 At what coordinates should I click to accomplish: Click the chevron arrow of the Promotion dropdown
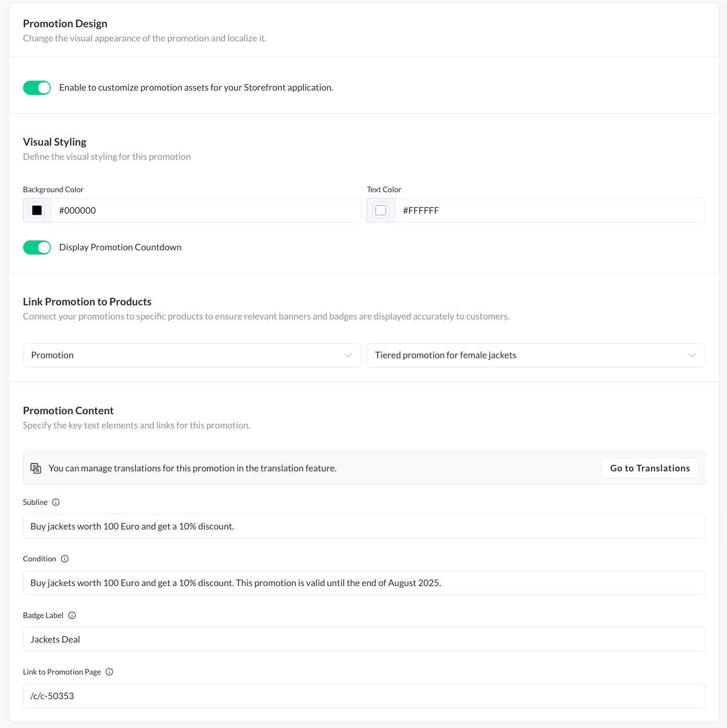click(x=348, y=355)
